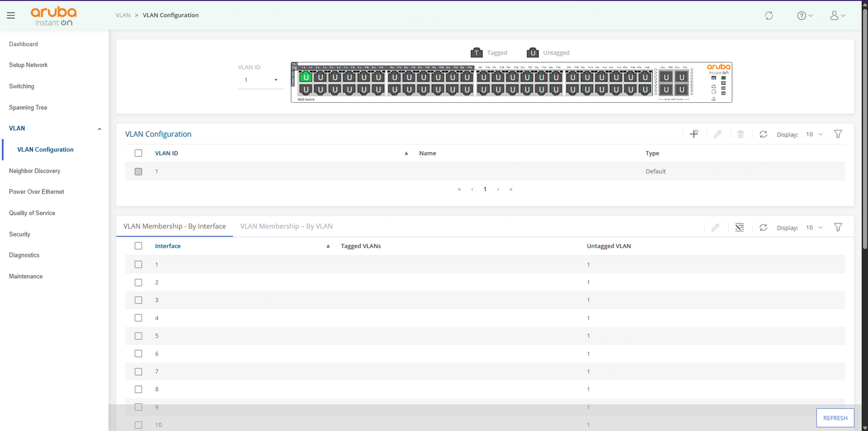Viewport: 868px width, 431px height.
Task: Check the checkbox for interface 6
Action: [138, 353]
